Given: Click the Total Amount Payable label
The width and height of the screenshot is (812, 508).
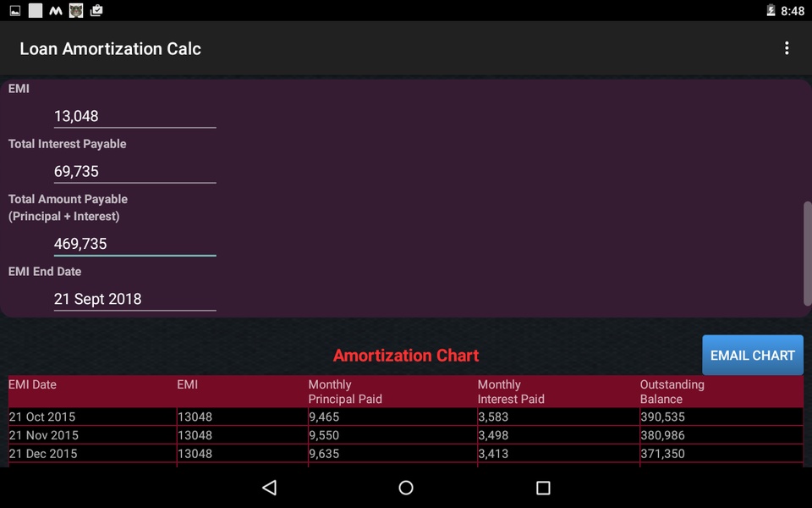Looking at the screenshot, I should tap(68, 208).
